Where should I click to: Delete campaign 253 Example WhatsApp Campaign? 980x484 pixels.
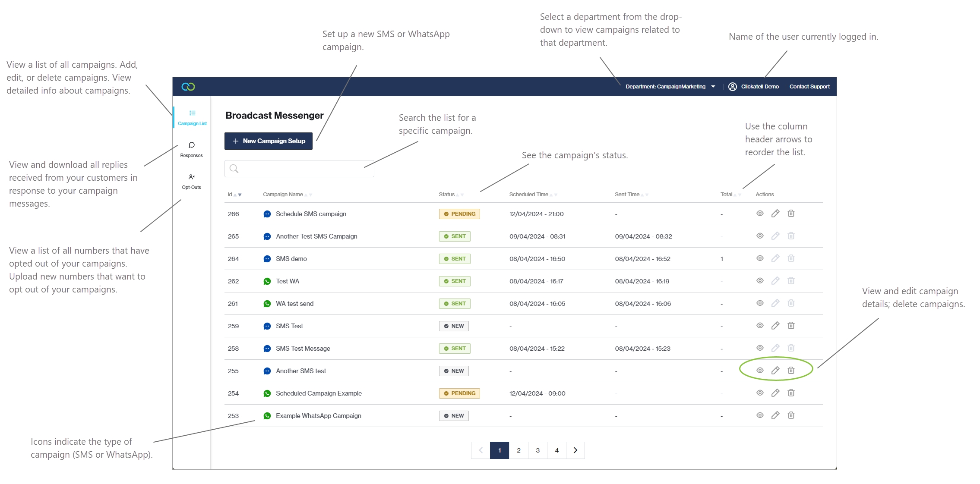791,415
